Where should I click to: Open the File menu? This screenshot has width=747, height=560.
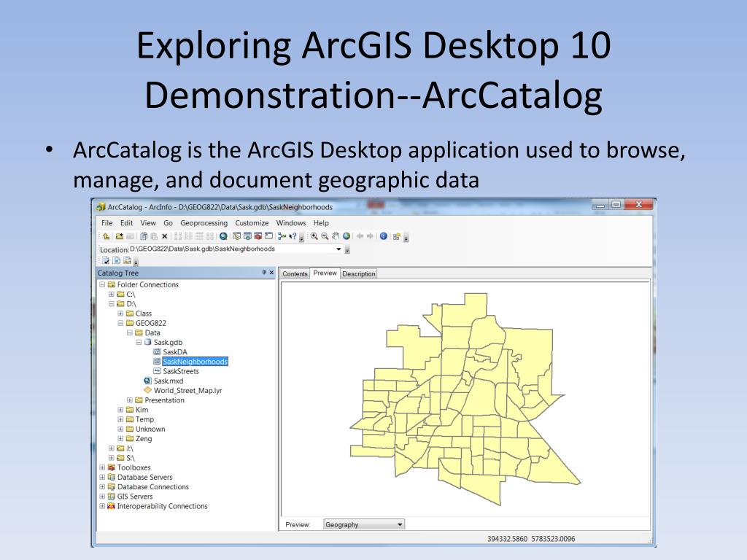tap(107, 223)
